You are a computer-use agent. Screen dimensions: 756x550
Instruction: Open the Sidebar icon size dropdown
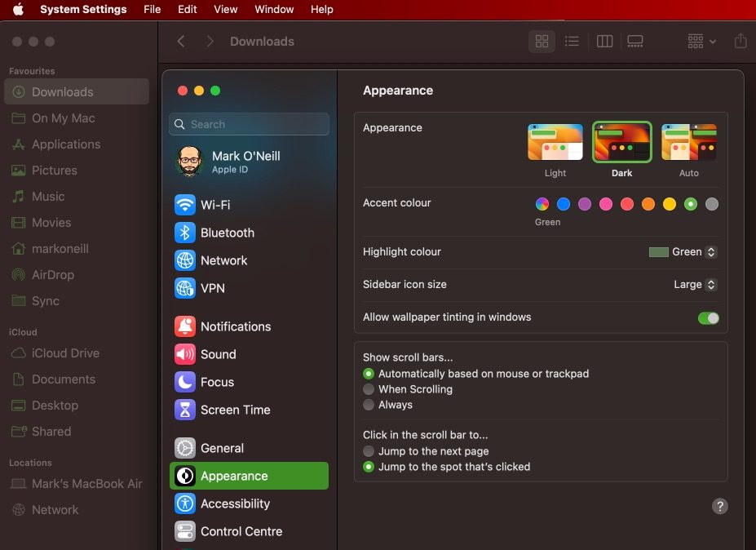[695, 285]
